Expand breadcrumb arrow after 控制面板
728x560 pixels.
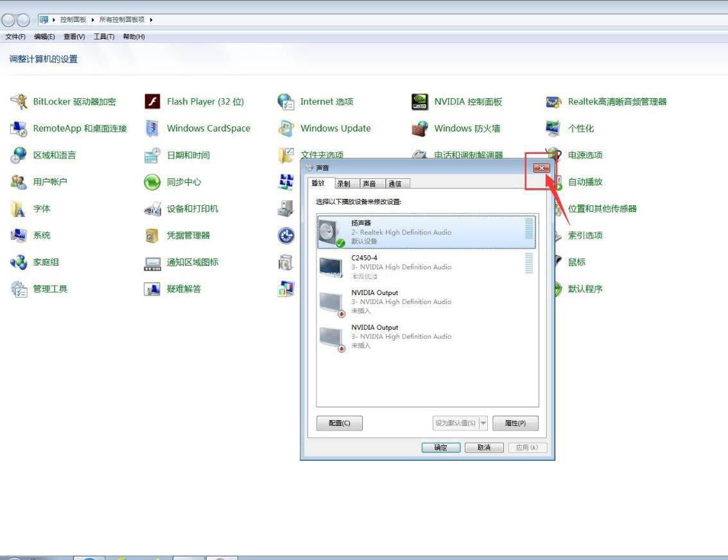click(x=93, y=19)
